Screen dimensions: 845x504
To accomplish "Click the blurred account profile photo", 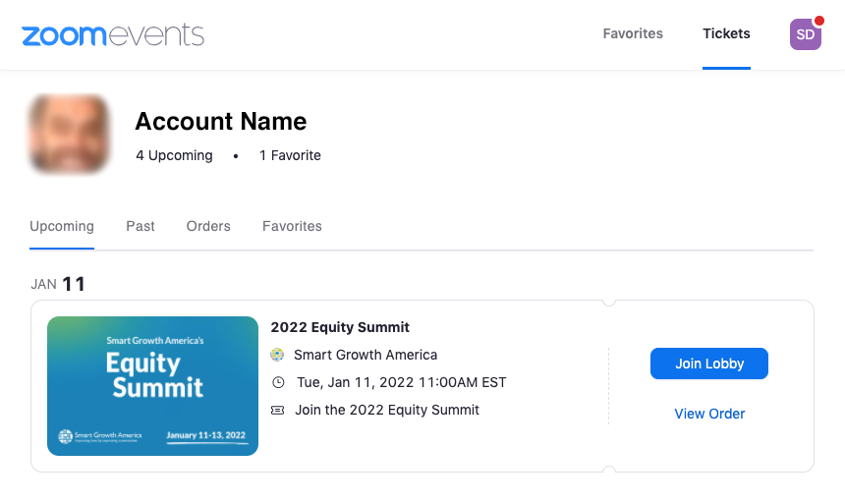I will click(69, 134).
